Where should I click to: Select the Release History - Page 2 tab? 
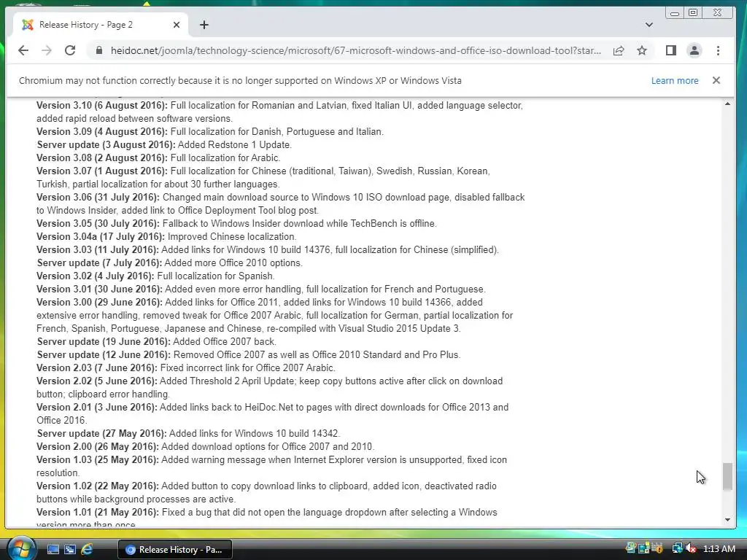click(x=101, y=25)
